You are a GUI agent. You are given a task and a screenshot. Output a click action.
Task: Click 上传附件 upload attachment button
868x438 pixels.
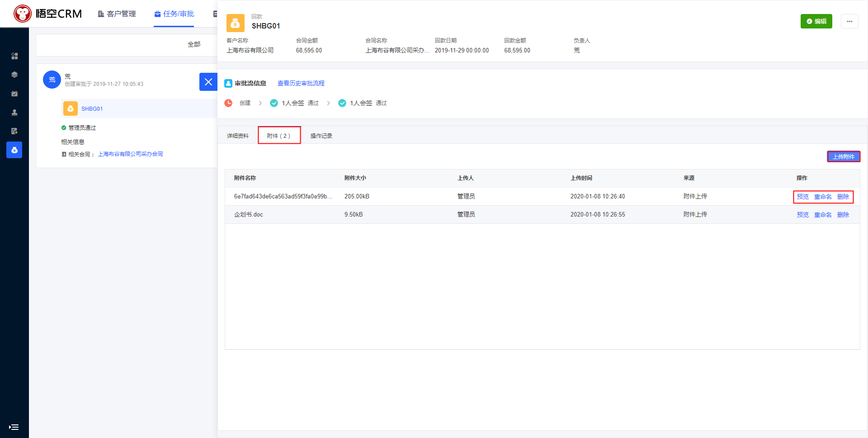[844, 156]
